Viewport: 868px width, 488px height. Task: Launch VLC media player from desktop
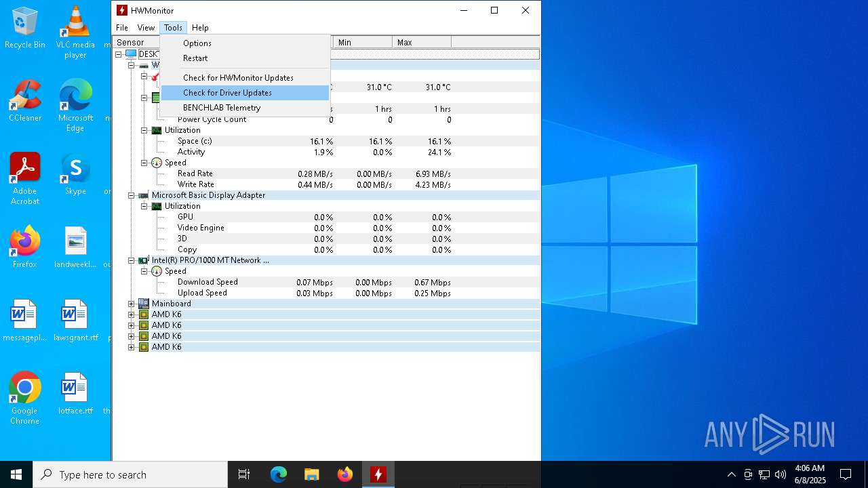click(x=75, y=32)
